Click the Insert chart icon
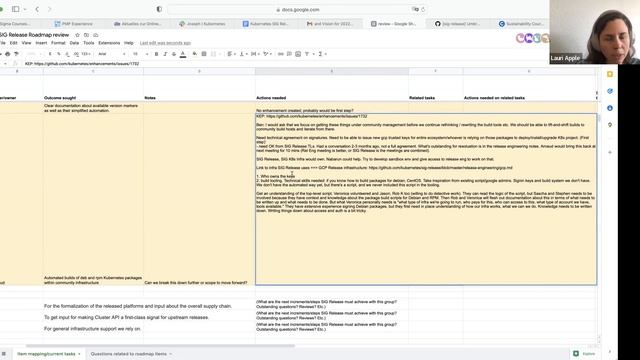Image resolution: width=640 pixels, height=360 pixels. 298,54
